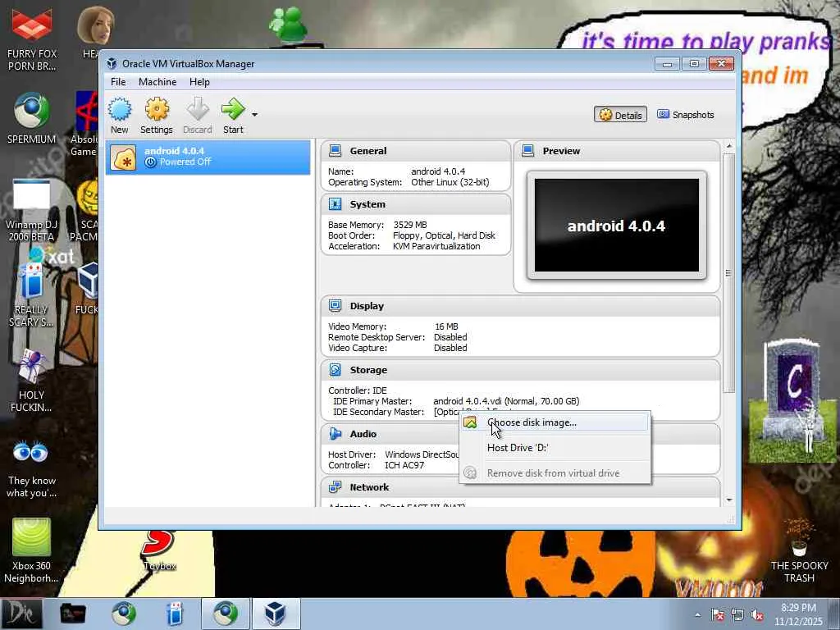Click the Display section icon
This screenshot has height=630, width=840.
click(336, 306)
